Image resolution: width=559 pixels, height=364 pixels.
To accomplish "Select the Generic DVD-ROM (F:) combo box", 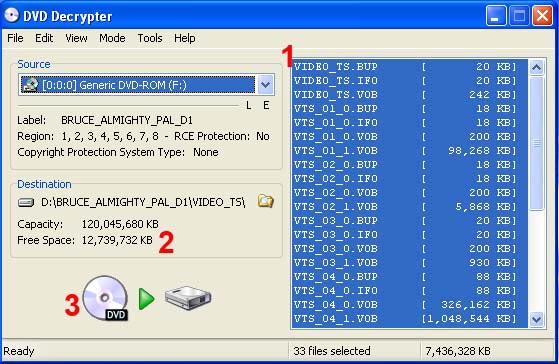I will [x=146, y=85].
